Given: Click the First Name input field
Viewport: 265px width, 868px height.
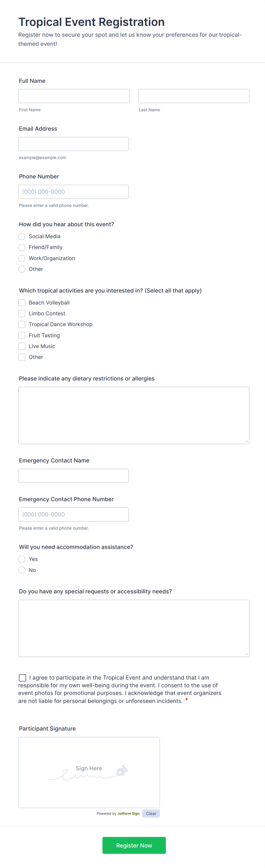Looking at the screenshot, I should coord(74,96).
